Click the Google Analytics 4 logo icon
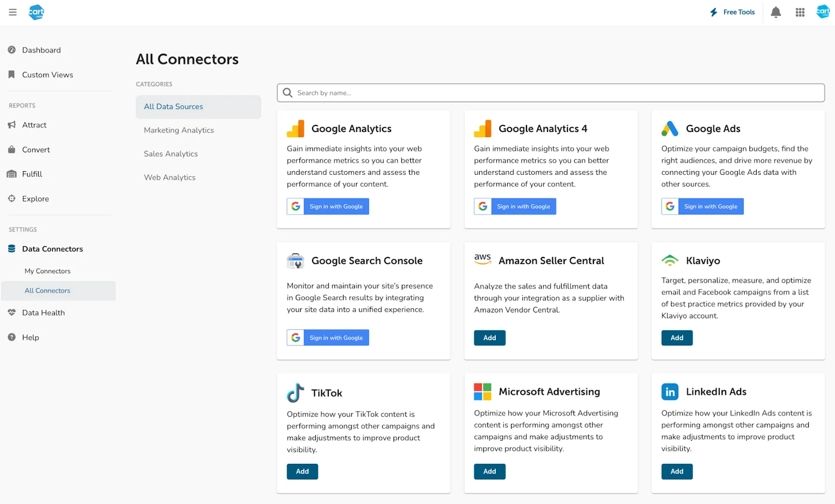The height and width of the screenshot is (504, 835). click(x=483, y=128)
